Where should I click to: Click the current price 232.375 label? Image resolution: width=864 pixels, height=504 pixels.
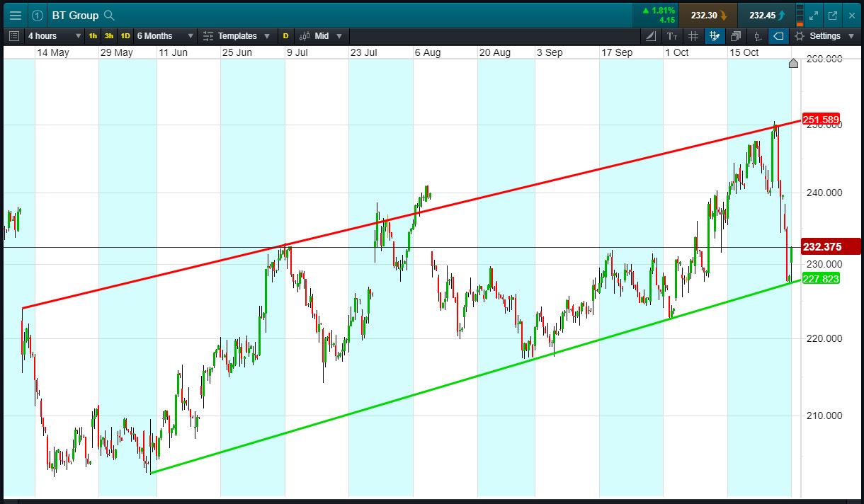click(831, 246)
